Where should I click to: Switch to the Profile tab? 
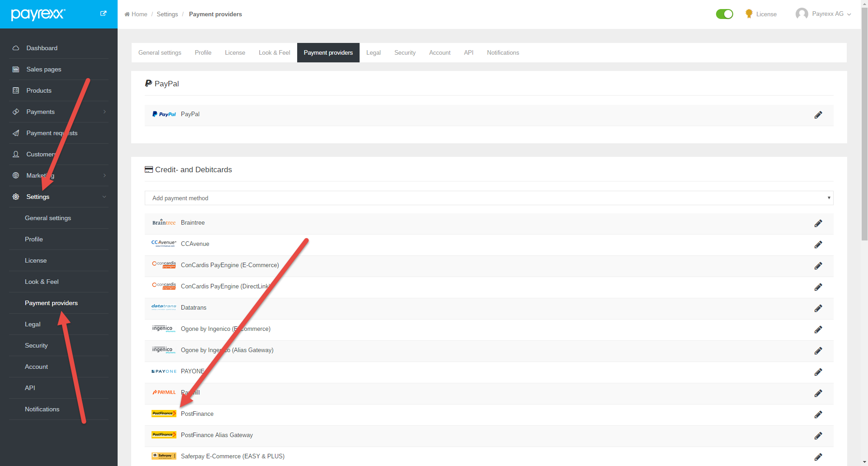[203, 52]
